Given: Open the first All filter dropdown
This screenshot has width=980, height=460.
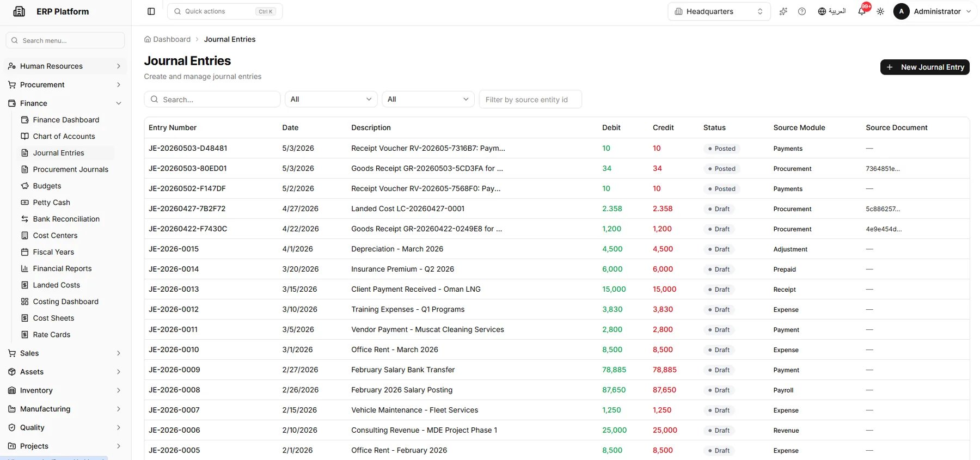Looking at the screenshot, I should pyautogui.click(x=331, y=99).
